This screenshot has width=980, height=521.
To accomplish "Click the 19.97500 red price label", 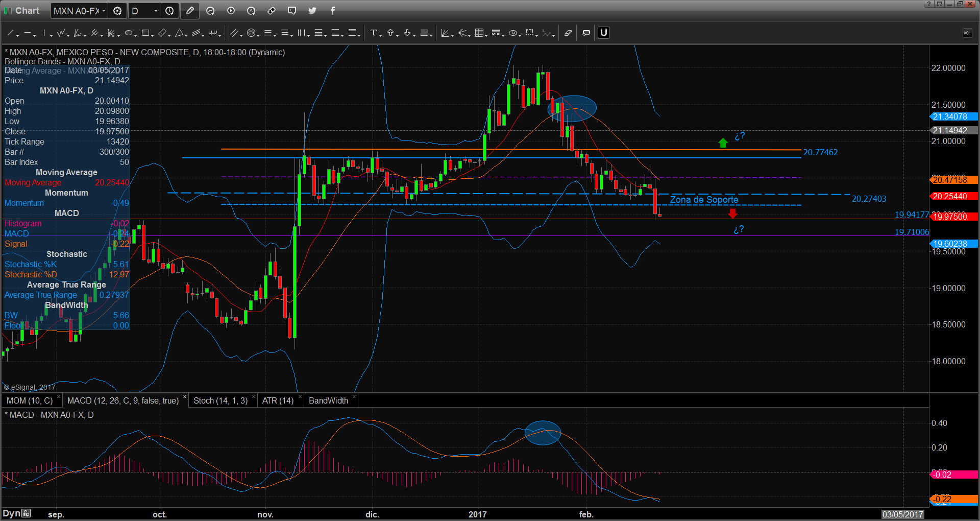I will click(953, 217).
